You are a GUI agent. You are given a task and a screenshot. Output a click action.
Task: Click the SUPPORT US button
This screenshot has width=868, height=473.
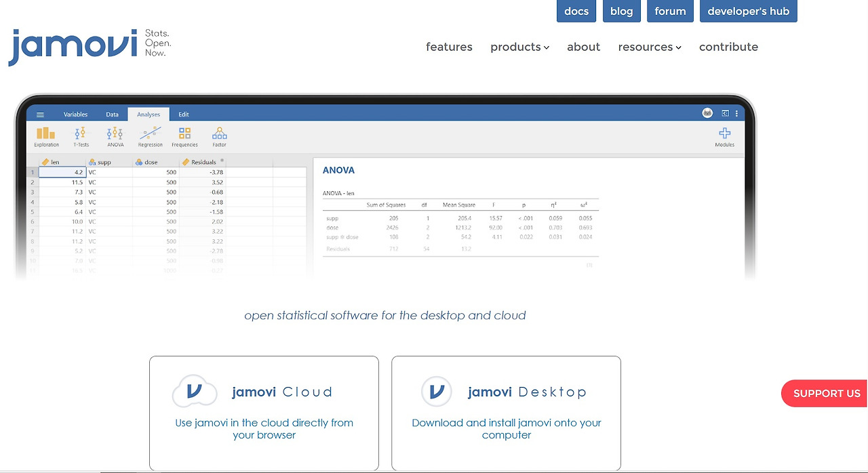click(825, 393)
